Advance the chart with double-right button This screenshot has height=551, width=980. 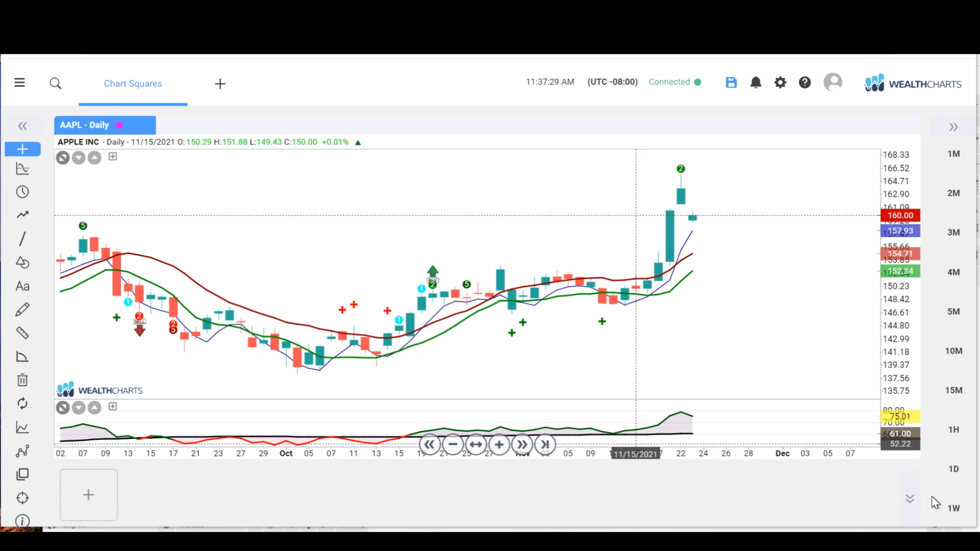pos(522,445)
